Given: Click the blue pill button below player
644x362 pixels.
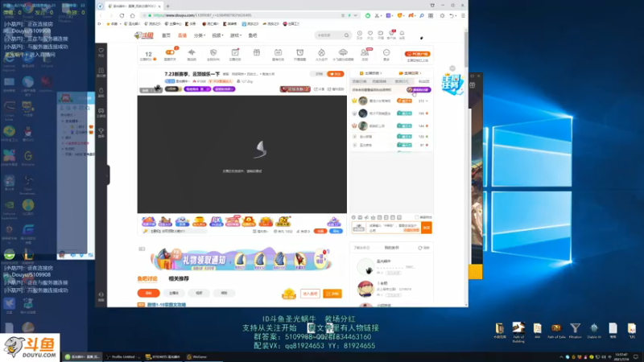Looking at the screenshot, I should click(x=336, y=232).
